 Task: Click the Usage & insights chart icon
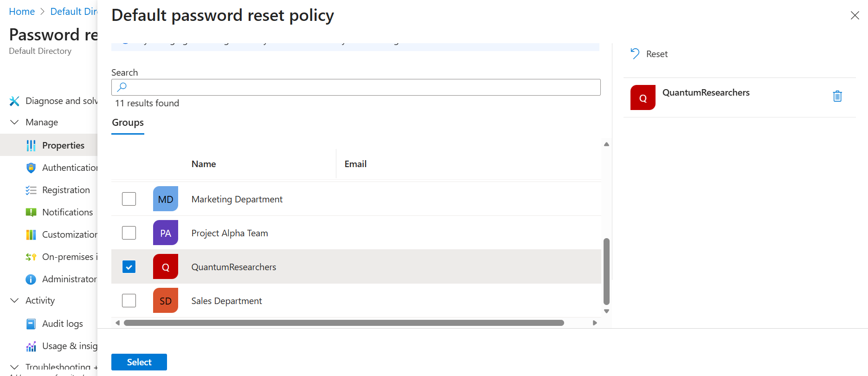(31, 346)
